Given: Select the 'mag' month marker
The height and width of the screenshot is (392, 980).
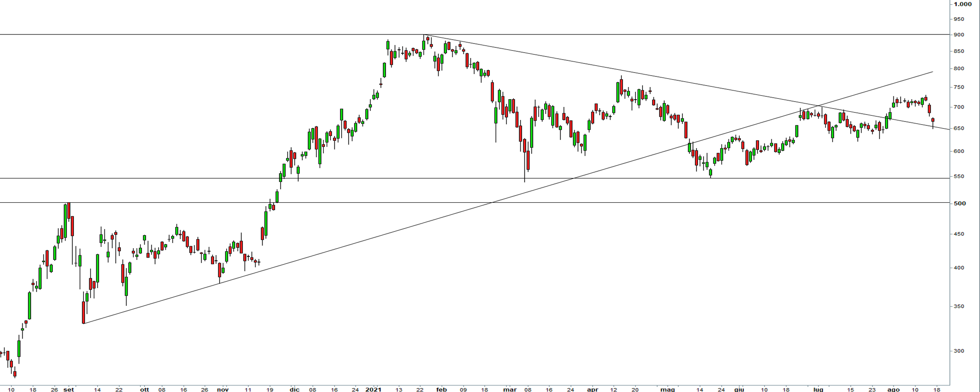Looking at the screenshot, I should tap(668, 389).
